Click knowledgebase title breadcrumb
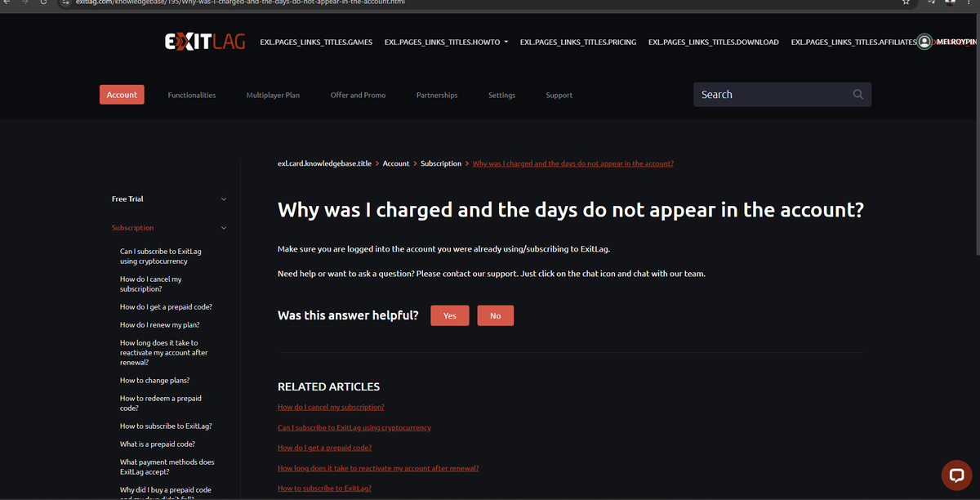This screenshot has width=980, height=500. (324, 163)
